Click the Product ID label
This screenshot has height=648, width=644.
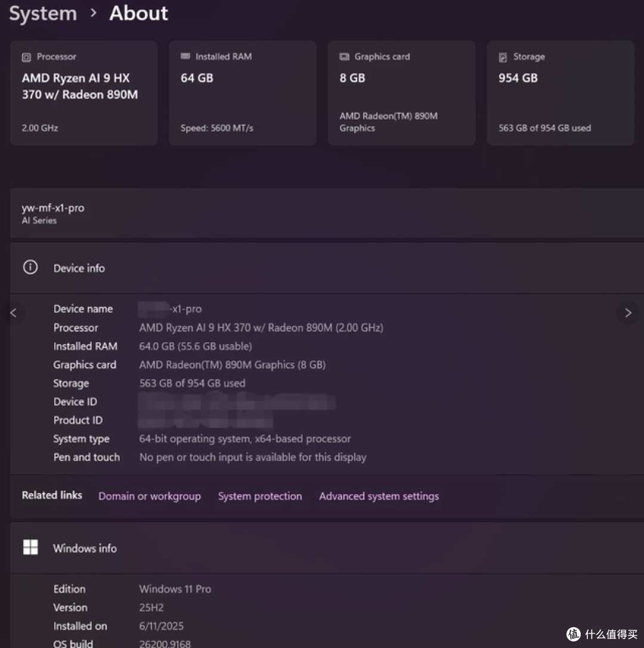coord(78,420)
